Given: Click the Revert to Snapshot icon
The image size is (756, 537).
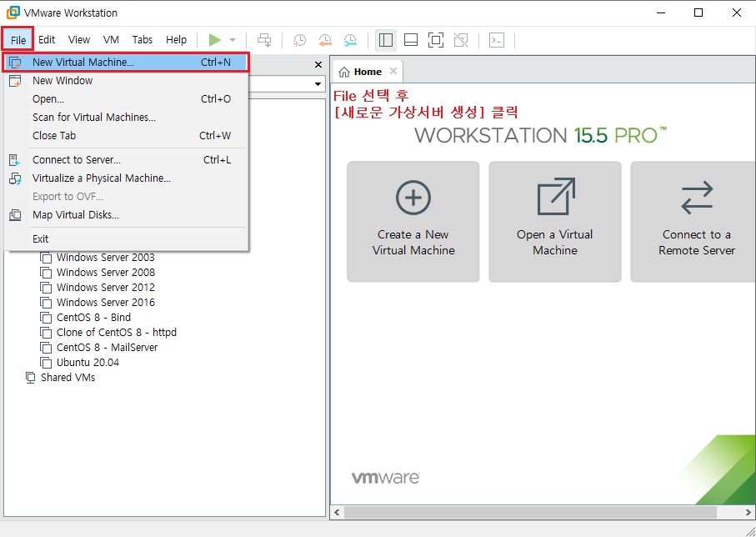Looking at the screenshot, I should 325,40.
